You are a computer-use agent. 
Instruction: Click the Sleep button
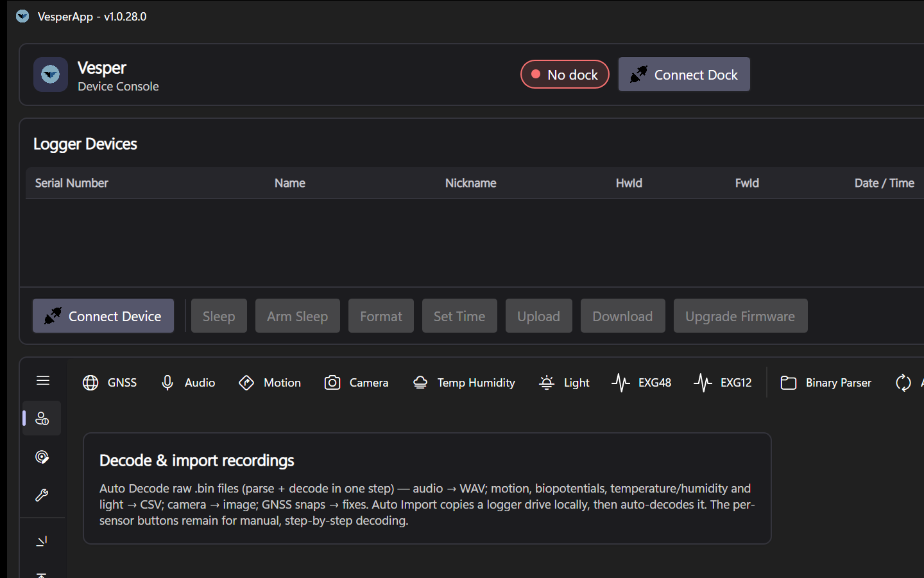coord(219,316)
